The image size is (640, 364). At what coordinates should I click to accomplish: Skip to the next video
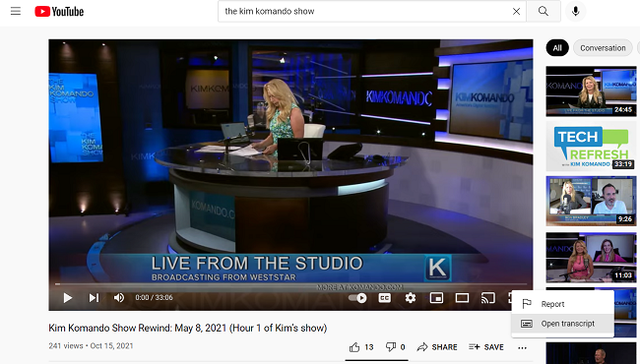point(94,298)
